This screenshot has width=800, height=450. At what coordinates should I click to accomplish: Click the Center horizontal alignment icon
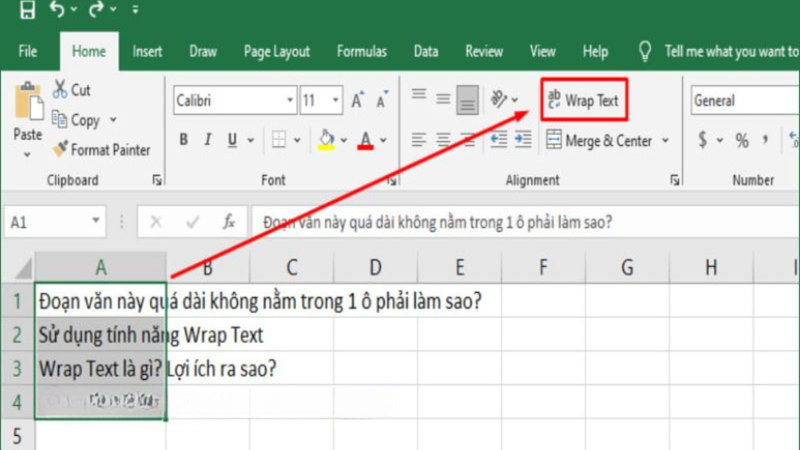pyautogui.click(x=443, y=139)
